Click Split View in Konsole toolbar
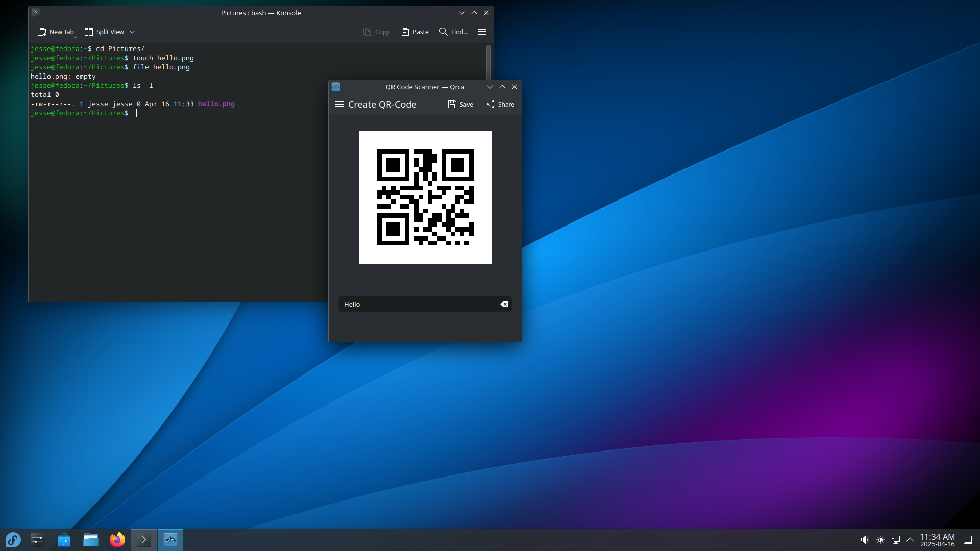980x551 pixels. (104, 32)
